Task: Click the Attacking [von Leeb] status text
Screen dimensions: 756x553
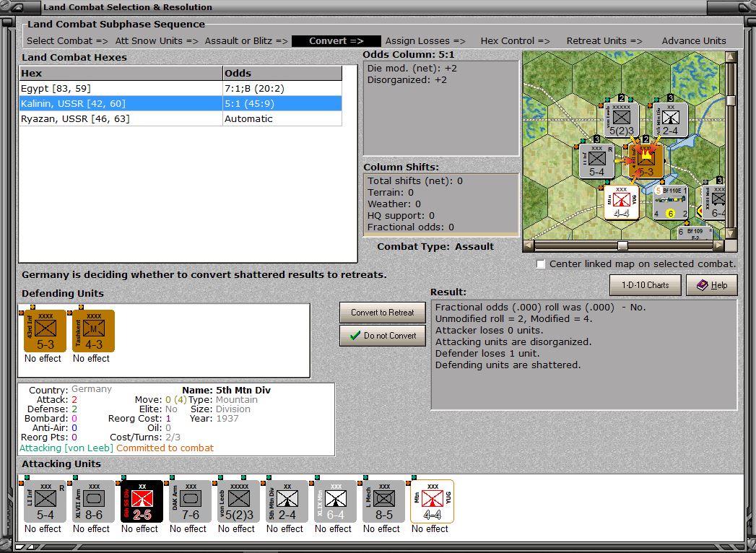Action: click(66, 448)
